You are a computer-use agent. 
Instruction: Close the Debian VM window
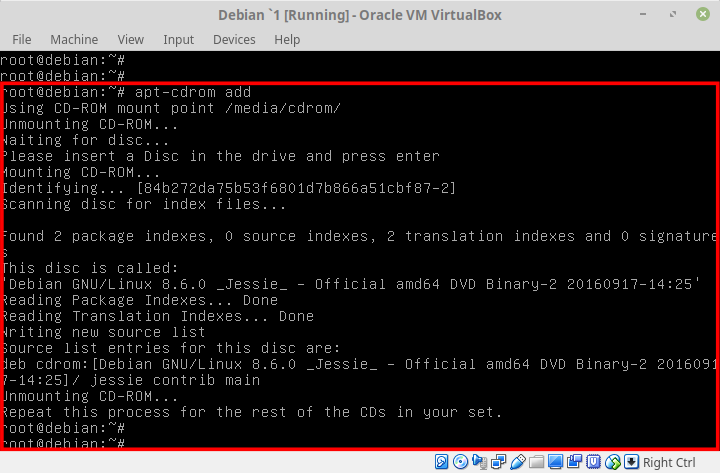703,14
